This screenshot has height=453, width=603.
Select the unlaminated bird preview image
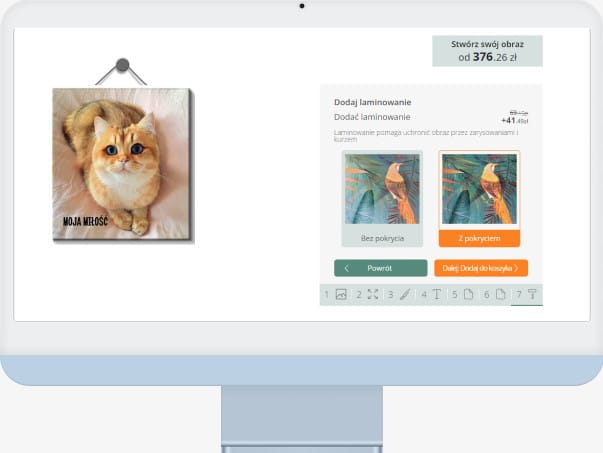(x=379, y=191)
